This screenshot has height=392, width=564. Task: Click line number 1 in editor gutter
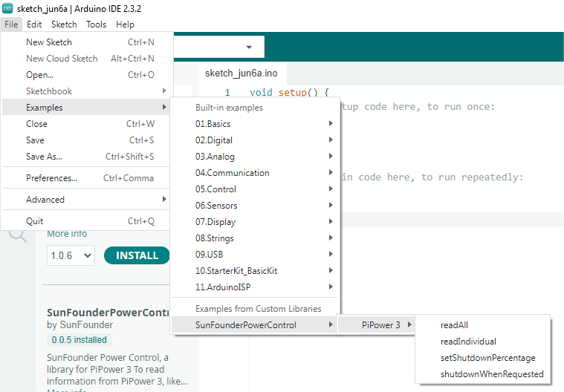coord(227,93)
